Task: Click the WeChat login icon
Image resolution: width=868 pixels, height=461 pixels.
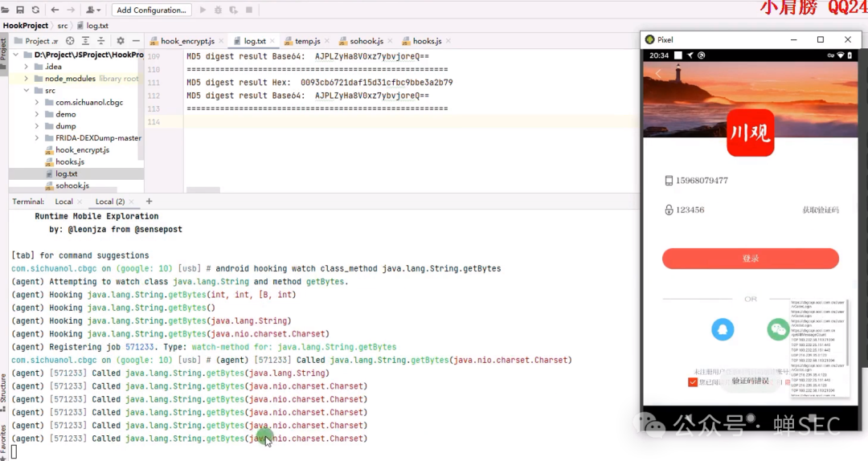Action: [778, 329]
